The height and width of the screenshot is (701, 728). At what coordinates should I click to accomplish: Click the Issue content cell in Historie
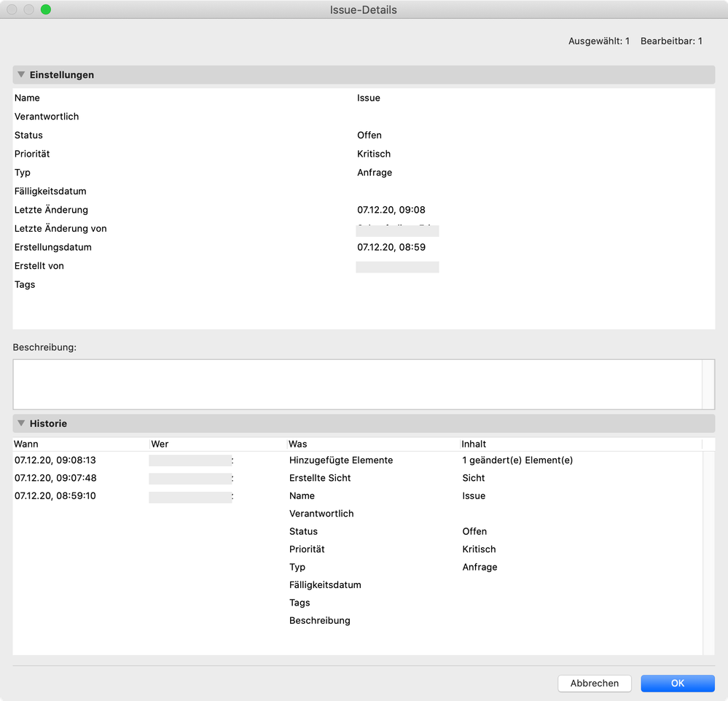tap(474, 496)
